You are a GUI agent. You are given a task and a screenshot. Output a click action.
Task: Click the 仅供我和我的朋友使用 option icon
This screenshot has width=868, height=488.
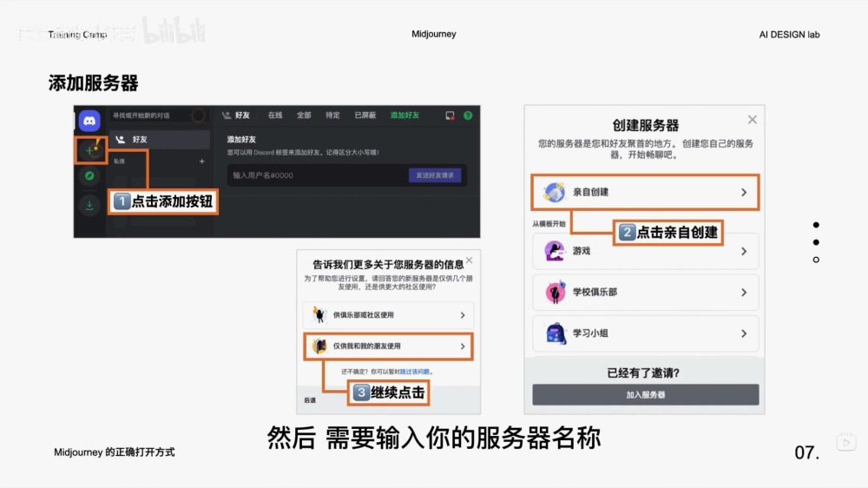319,346
